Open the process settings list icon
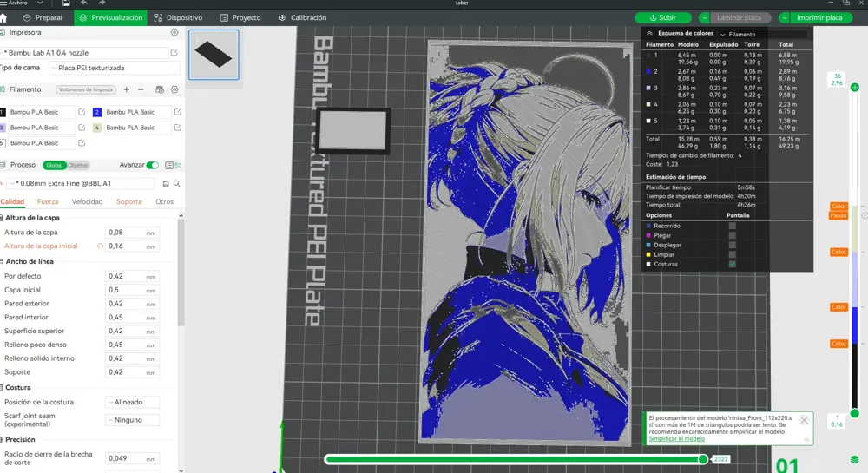The width and height of the screenshot is (868, 473). [169, 165]
